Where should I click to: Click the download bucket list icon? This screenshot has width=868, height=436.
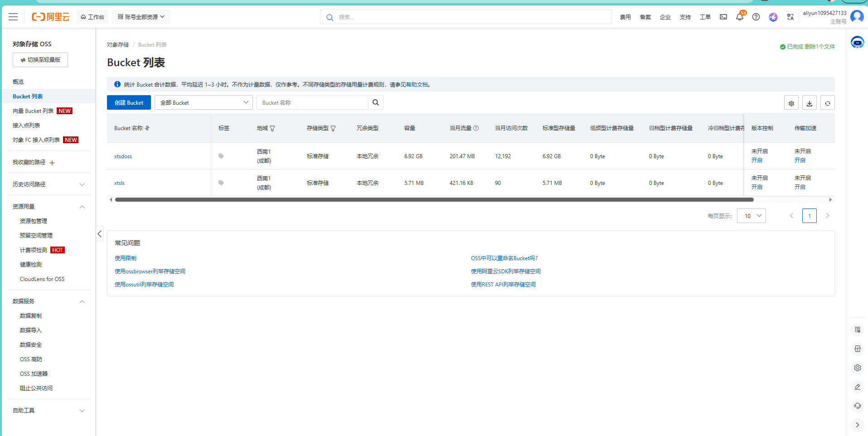810,103
